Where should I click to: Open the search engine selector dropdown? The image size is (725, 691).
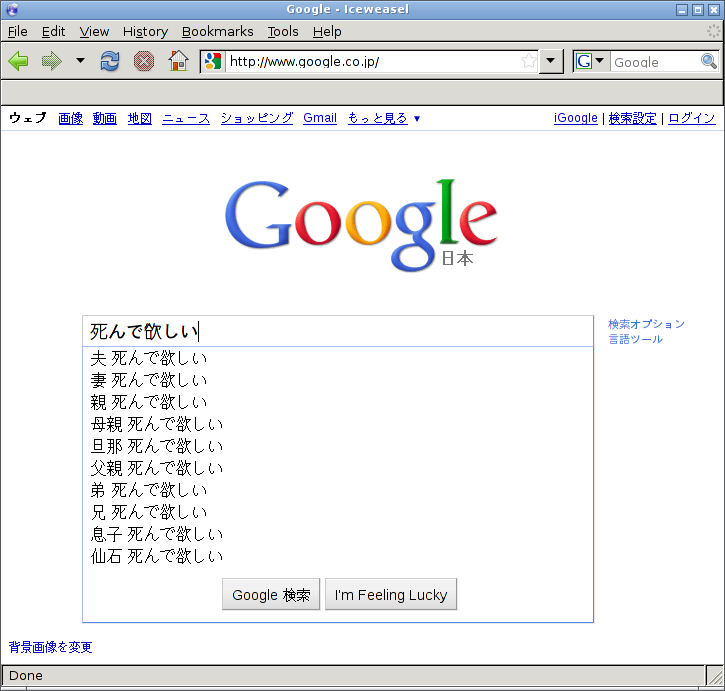[x=590, y=61]
